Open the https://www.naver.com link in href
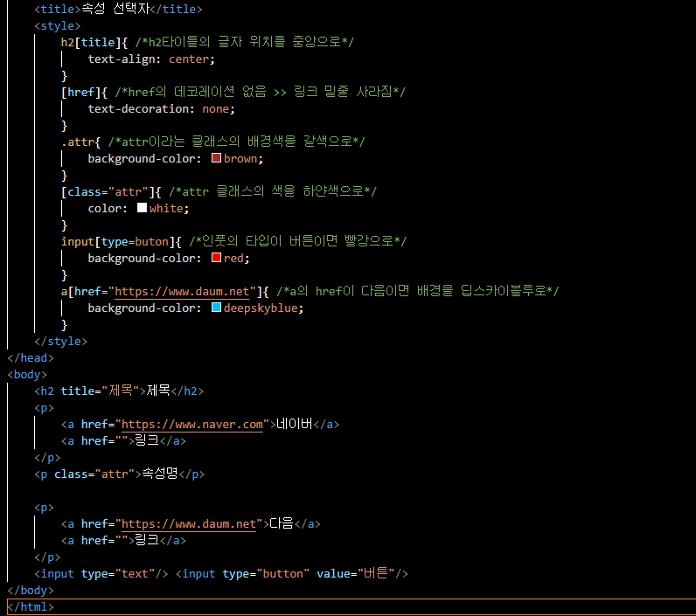This screenshot has width=696, height=616. (192, 425)
